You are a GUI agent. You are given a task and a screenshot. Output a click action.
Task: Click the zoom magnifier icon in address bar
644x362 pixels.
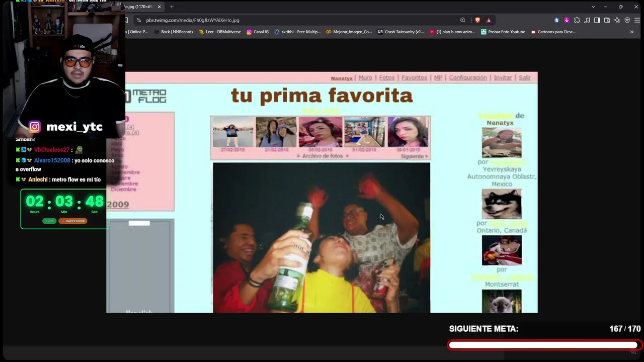463,20
